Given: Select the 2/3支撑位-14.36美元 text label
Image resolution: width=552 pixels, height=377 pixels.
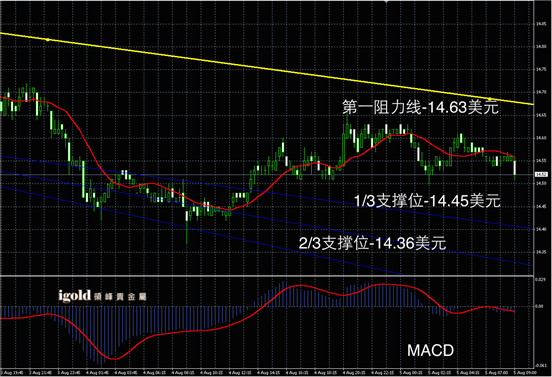Looking at the screenshot, I should [x=372, y=243].
